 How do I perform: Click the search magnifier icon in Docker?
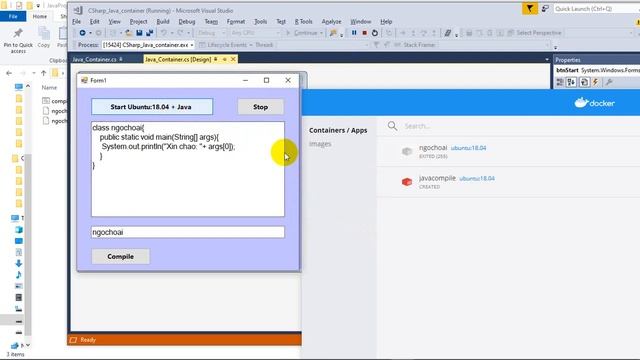pos(392,126)
